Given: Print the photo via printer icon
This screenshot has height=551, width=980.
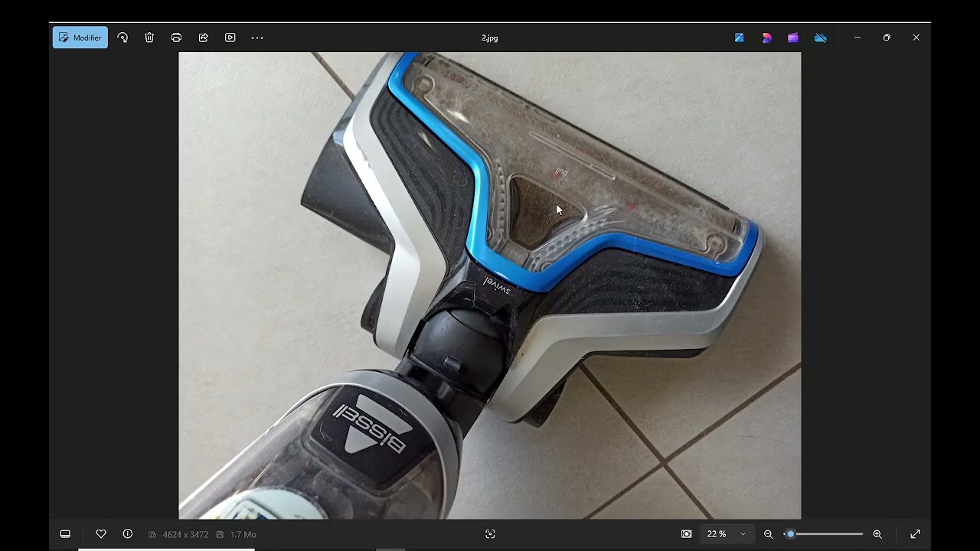Looking at the screenshot, I should [x=176, y=37].
